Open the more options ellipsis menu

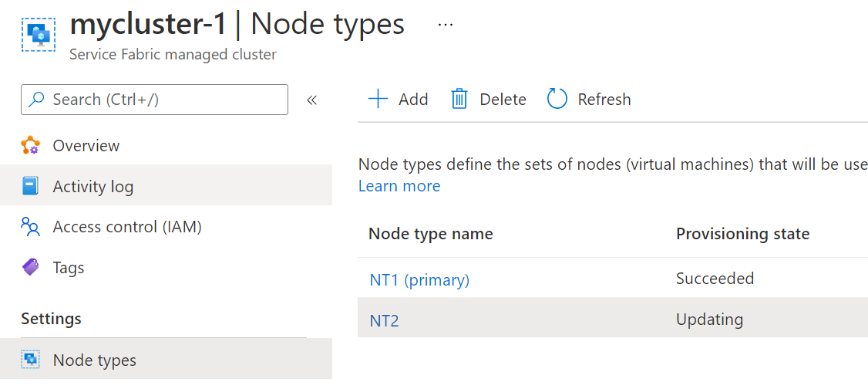pos(446,25)
